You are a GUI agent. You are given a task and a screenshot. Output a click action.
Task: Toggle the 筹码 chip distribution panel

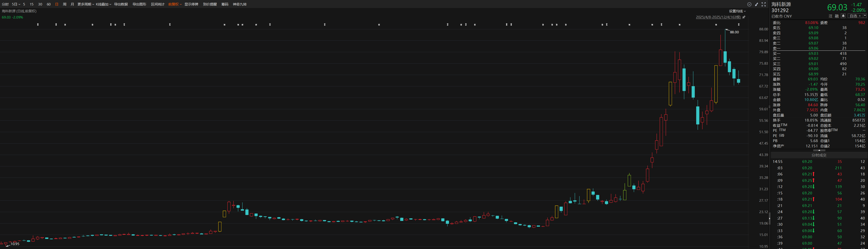[x=225, y=4]
